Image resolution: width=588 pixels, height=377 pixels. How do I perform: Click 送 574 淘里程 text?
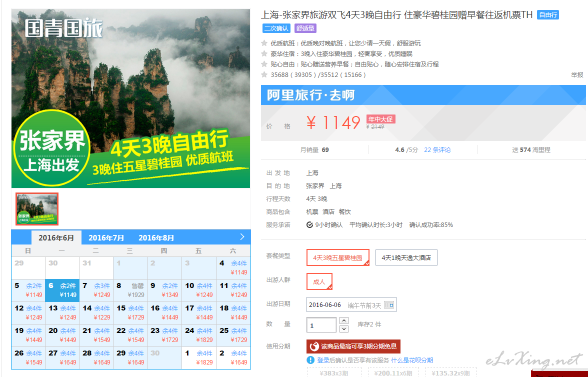(531, 149)
